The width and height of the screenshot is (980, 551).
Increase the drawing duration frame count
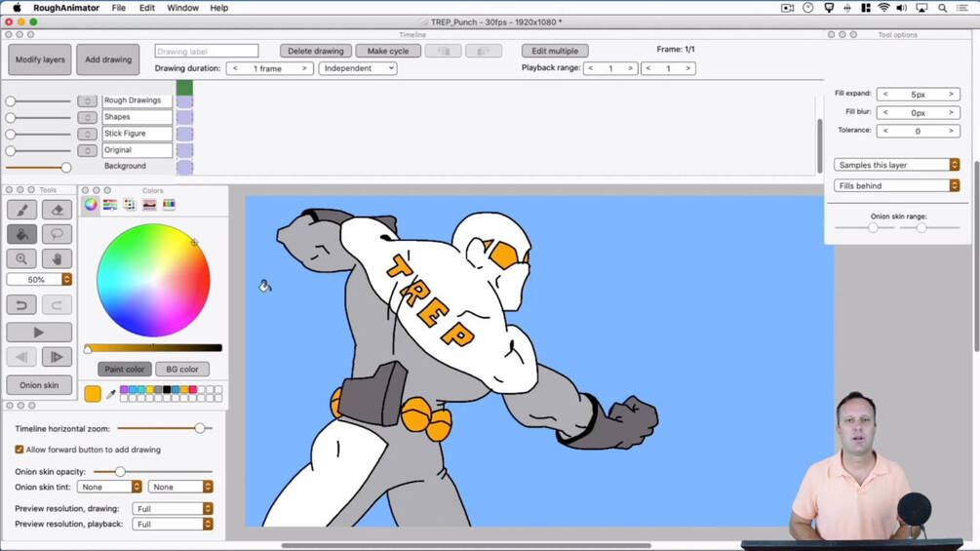pyautogui.click(x=304, y=68)
